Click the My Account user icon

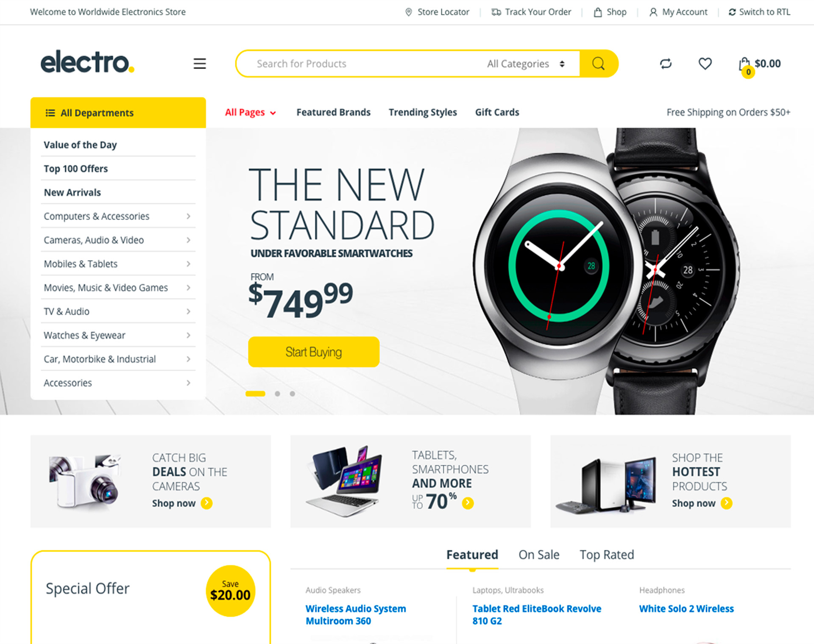pos(653,12)
